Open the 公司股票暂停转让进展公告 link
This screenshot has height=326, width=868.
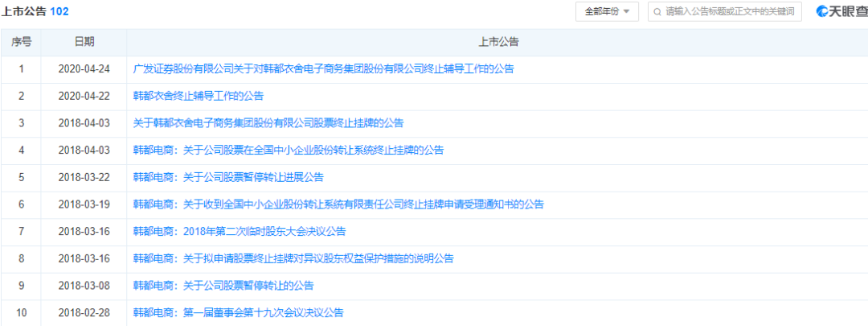coord(228,177)
